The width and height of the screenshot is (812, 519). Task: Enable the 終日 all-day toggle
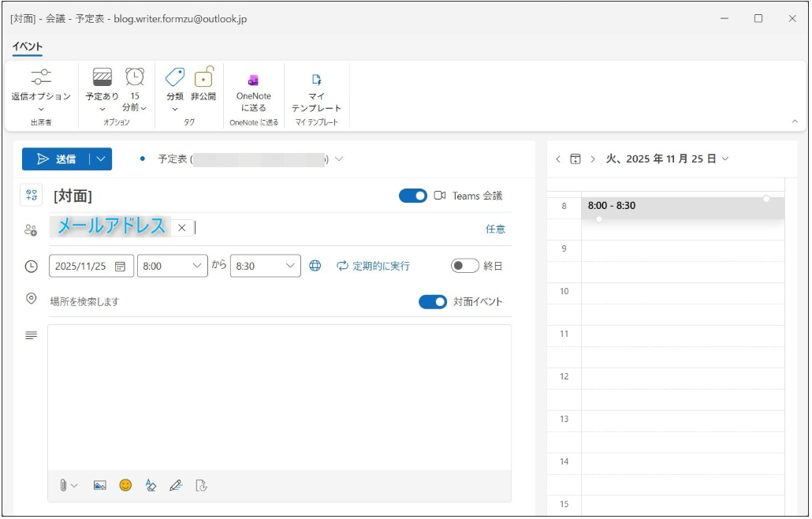[464, 266]
